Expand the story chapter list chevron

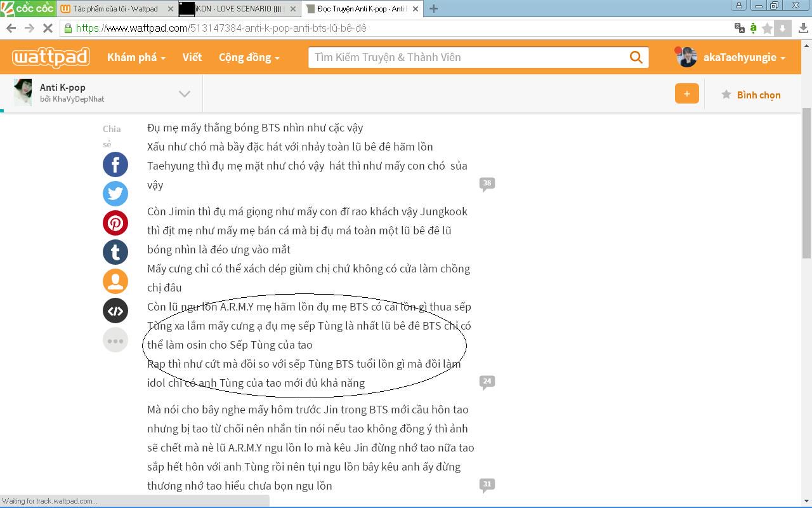(x=185, y=94)
